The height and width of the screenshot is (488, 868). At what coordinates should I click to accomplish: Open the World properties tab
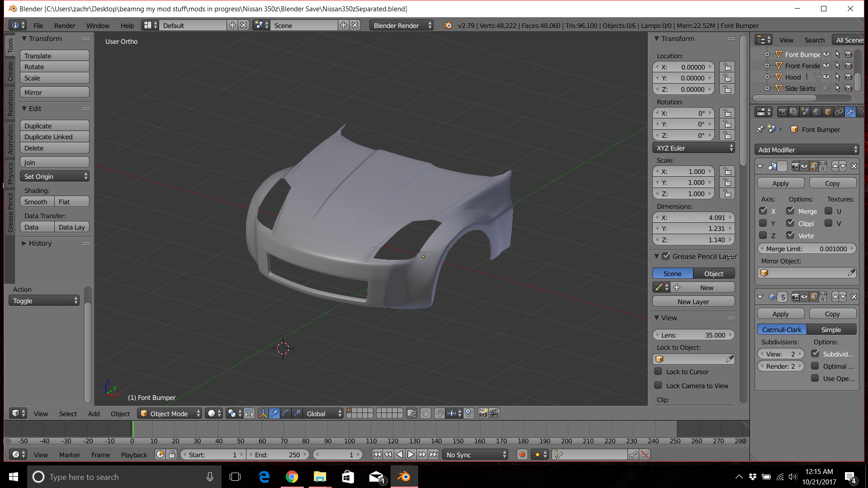[x=816, y=112]
